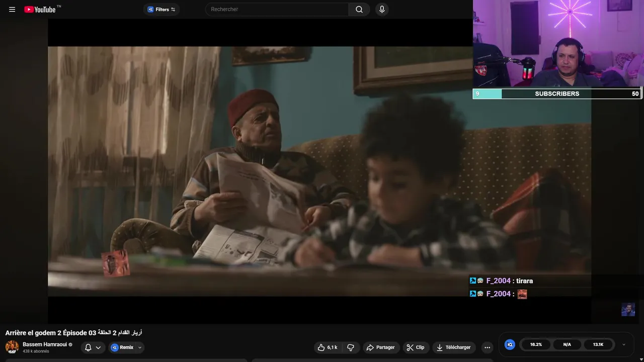Click the Remix button
The height and width of the screenshot is (362, 644).
click(x=122, y=347)
